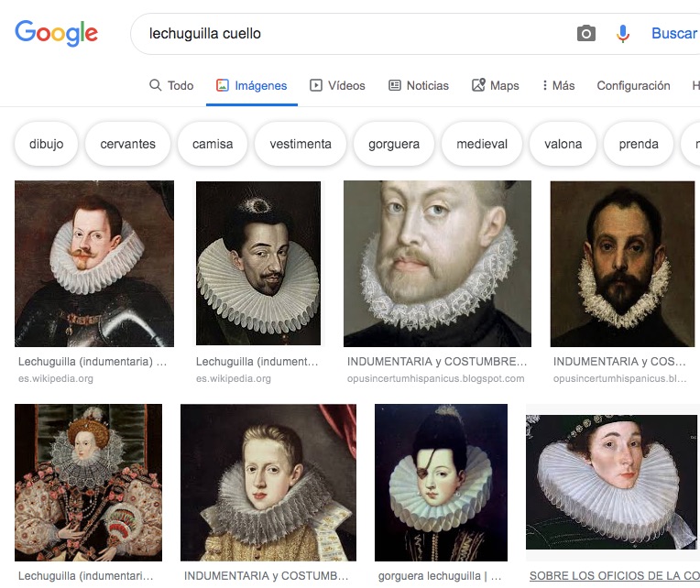Open search by image camera icon
700x588 pixels.
point(586,34)
